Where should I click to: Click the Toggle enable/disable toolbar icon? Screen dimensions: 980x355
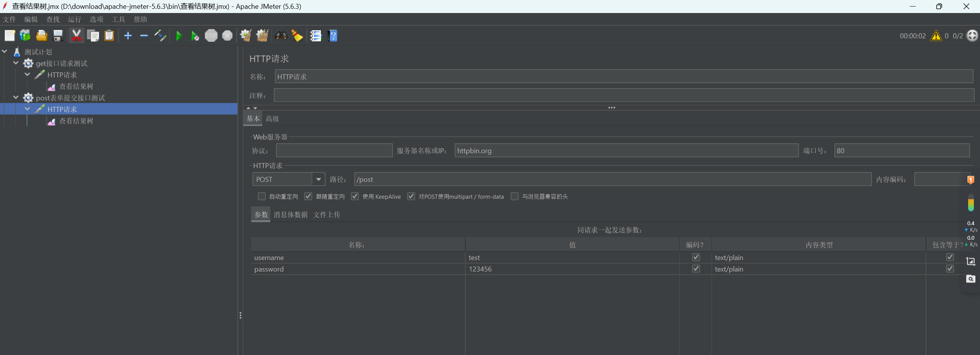[160, 36]
